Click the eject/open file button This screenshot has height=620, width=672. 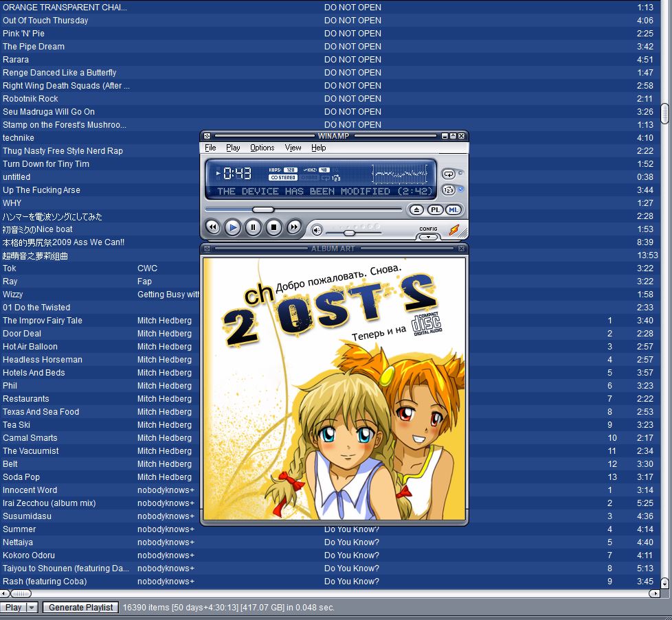pos(416,210)
